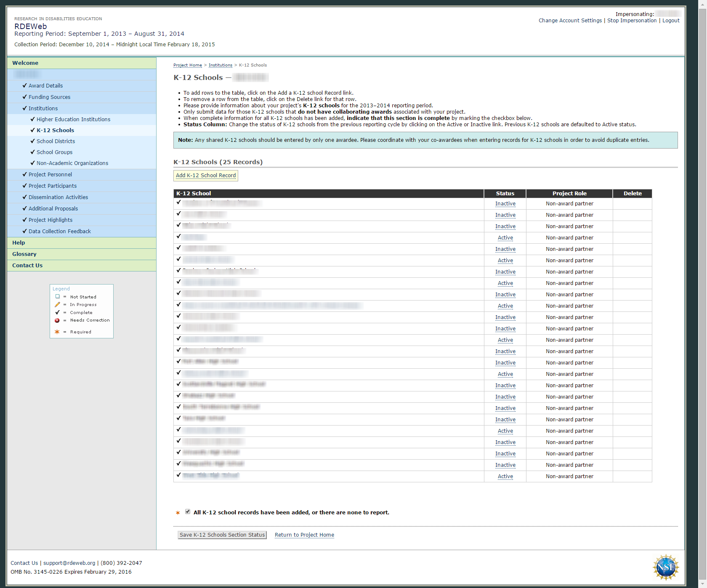This screenshot has height=588, width=707.
Task: Toggle first row status Inactive link
Action: pyautogui.click(x=505, y=204)
